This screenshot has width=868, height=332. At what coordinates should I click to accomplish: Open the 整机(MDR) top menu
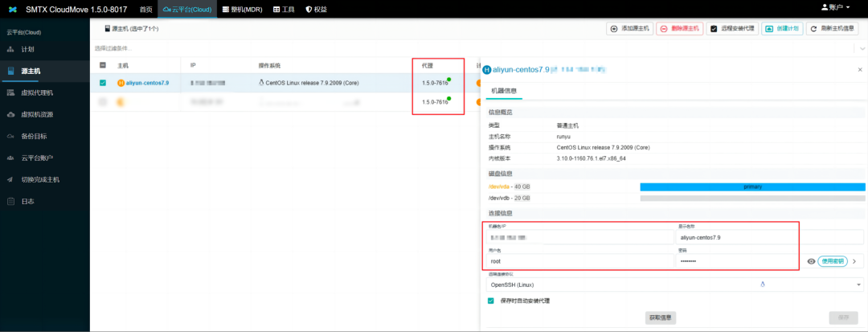[242, 10]
